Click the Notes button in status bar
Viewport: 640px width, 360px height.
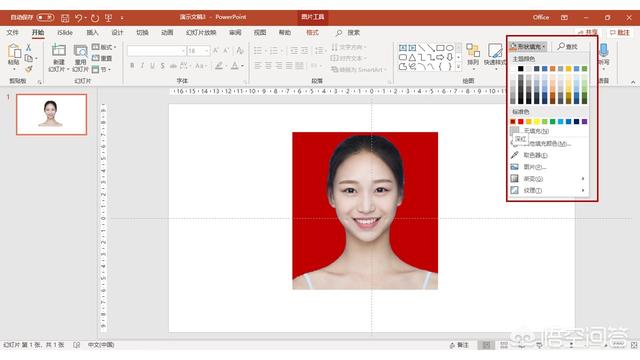click(459, 345)
